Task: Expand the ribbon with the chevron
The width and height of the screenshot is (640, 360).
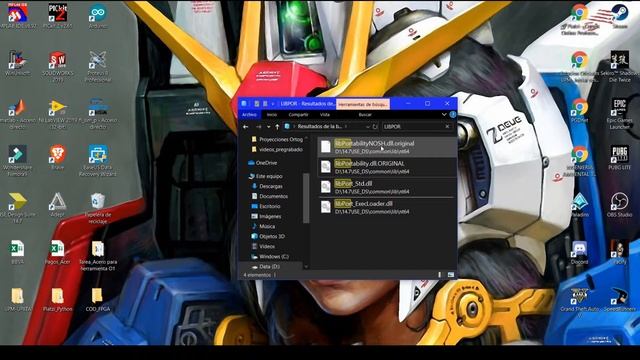Action: 444,115
